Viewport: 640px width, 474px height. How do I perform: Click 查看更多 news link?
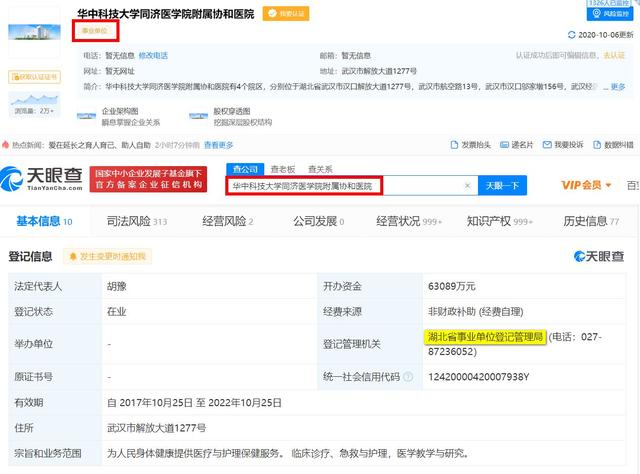(x=218, y=145)
